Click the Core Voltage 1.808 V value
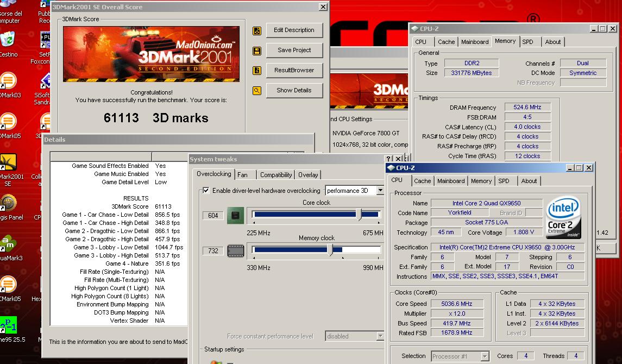This screenshot has height=364, width=622. (523, 233)
